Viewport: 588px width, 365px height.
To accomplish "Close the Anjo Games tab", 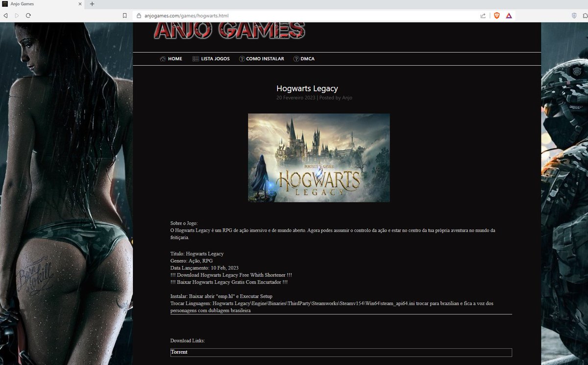I will coord(80,4).
